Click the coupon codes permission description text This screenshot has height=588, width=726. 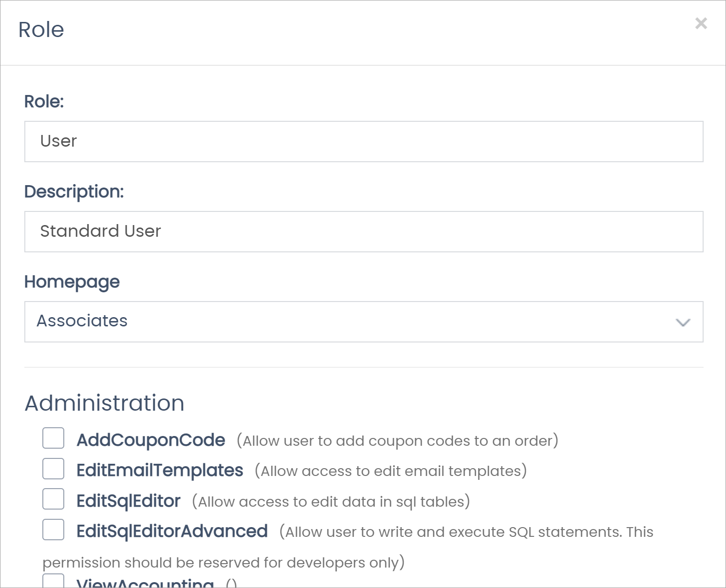click(x=397, y=441)
